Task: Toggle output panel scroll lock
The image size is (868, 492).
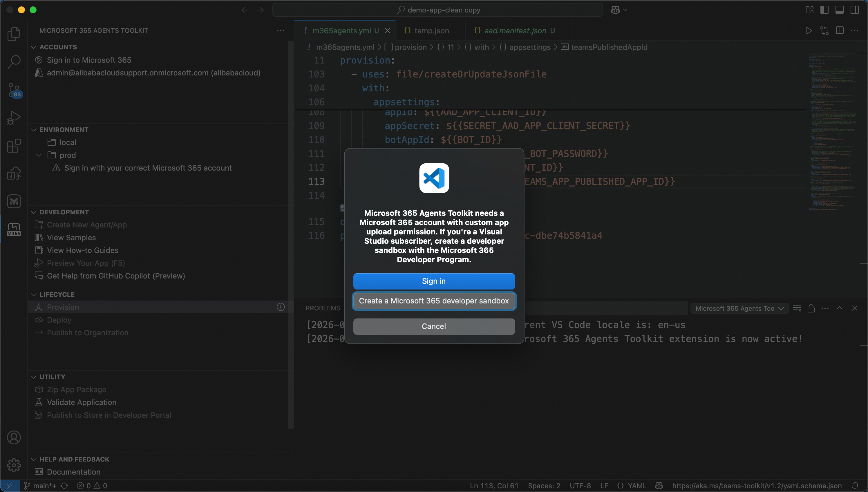Action: pyautogui.click(x=811, y=308)
